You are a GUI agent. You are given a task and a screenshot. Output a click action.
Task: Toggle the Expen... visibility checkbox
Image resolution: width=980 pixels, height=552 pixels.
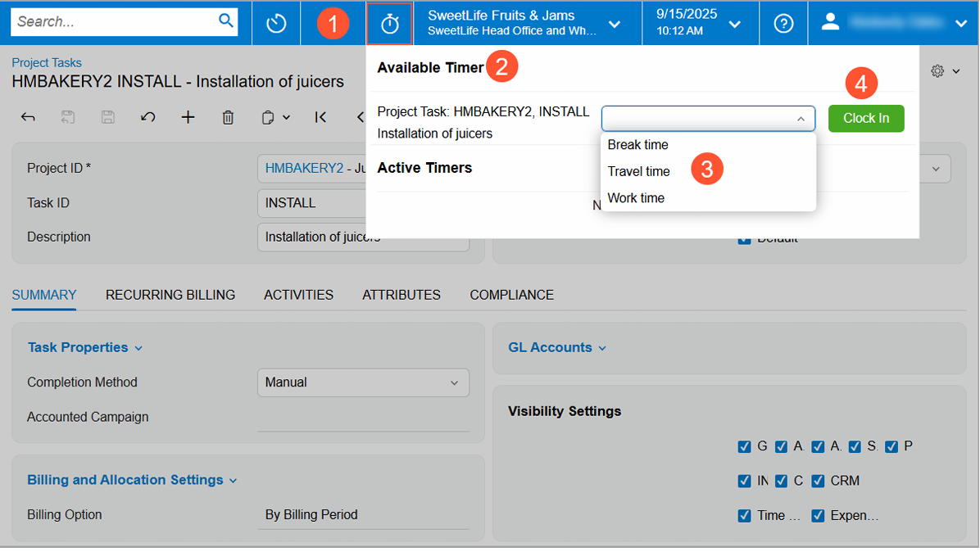(x=818, y=516)
